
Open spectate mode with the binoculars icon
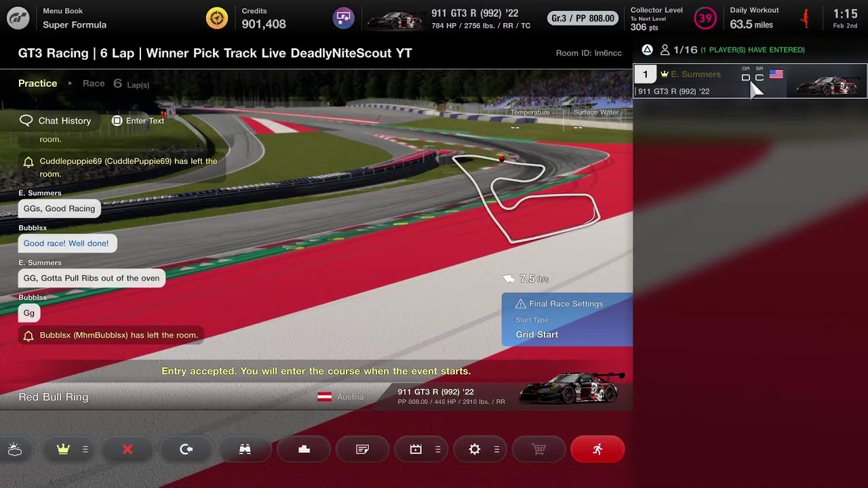click(x=245, y=449)
